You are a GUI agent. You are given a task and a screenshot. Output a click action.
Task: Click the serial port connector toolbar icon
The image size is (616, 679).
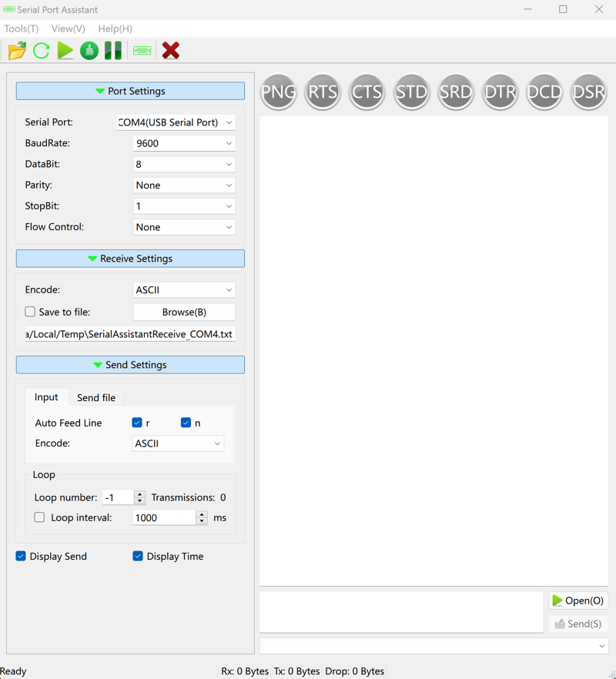coord(142,51)
